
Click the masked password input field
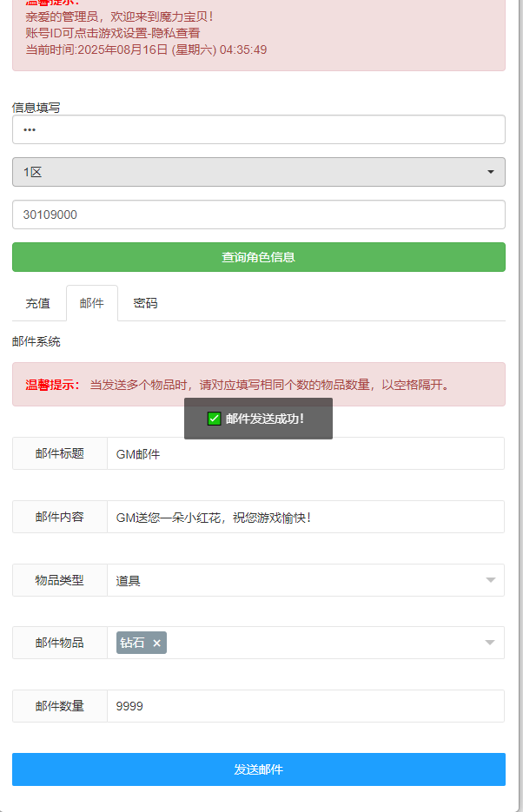[x=257, y=129]
